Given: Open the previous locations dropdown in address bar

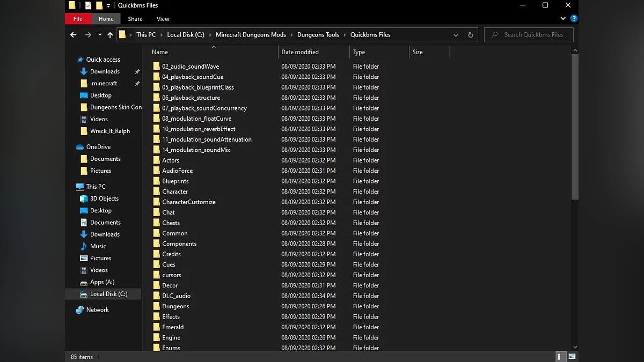Looking at the screenshot, I should pyautogui.click(x=455, y=34).
